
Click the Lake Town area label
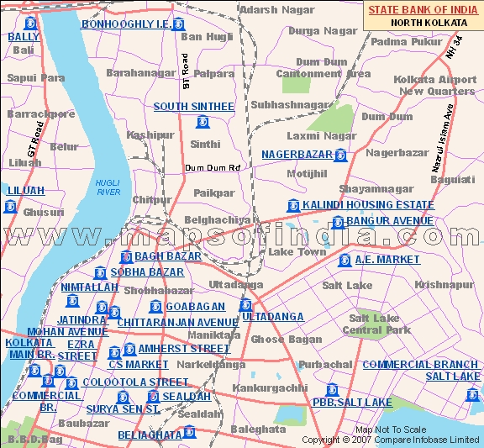[297, 252]
